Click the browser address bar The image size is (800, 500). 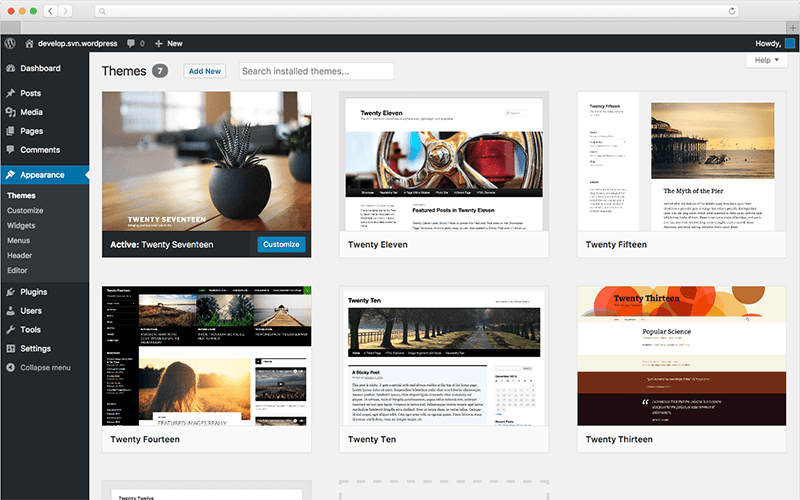point(416,11)
